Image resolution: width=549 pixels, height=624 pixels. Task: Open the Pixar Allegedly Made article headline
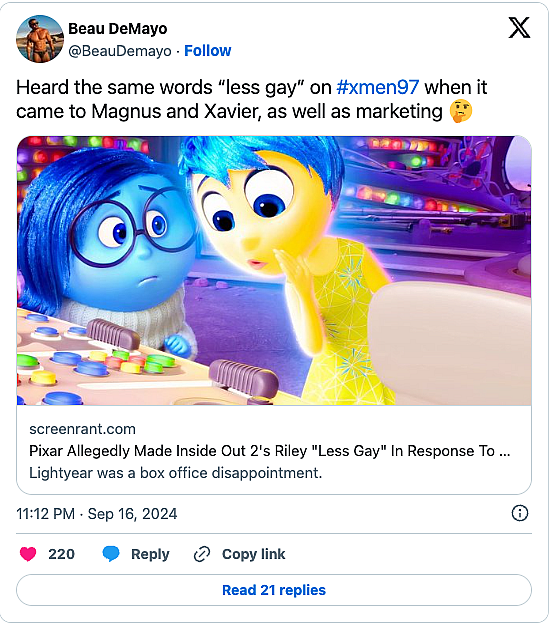pos(269,451)
